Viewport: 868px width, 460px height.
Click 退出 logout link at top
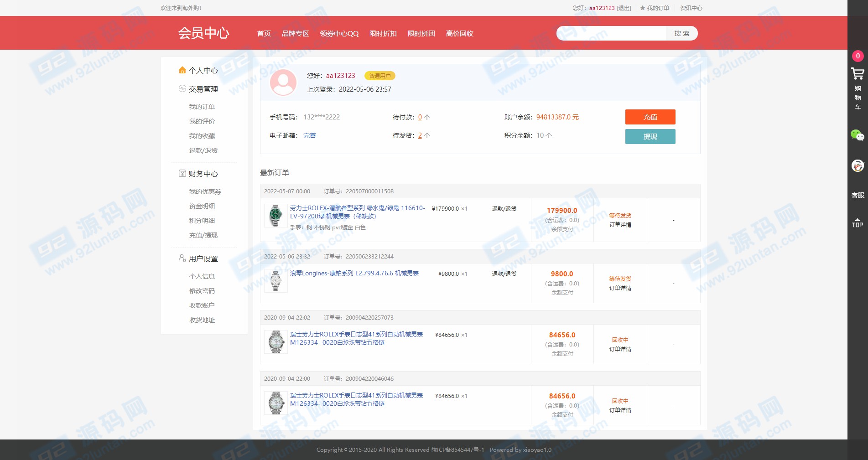coord(624,8)
